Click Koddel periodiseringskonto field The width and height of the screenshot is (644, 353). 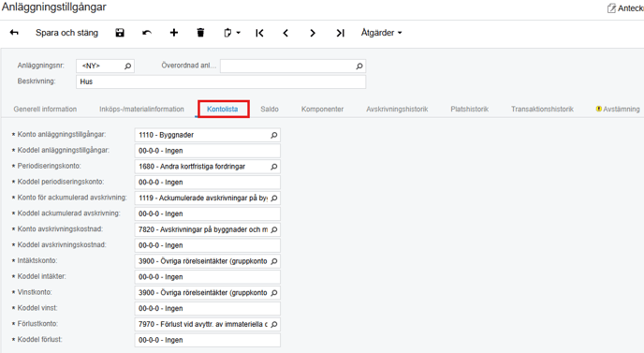208,182
